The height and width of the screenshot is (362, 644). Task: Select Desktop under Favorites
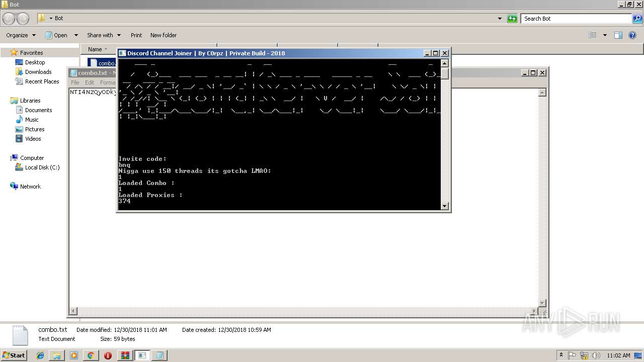[x=35, y=62]
